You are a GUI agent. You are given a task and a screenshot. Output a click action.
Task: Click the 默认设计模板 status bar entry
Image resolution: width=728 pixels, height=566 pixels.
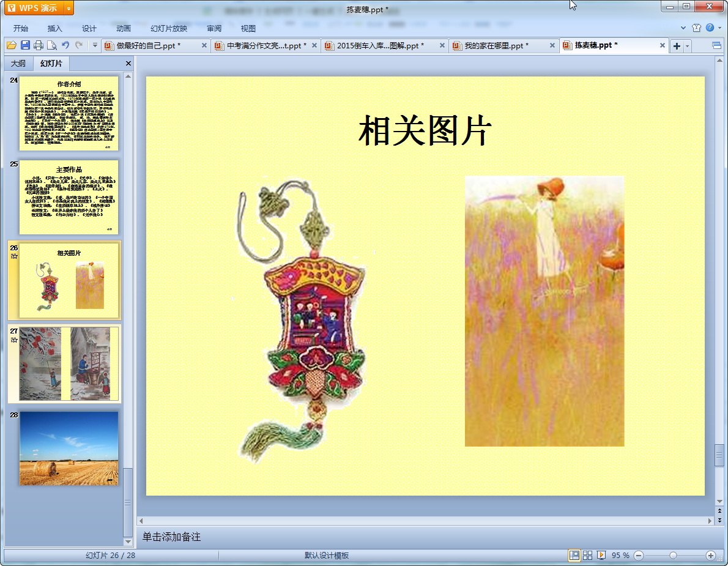(327, 556)
